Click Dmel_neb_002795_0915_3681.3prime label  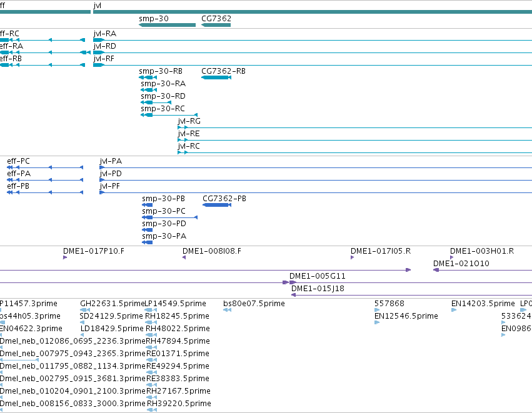pos(73,379)
